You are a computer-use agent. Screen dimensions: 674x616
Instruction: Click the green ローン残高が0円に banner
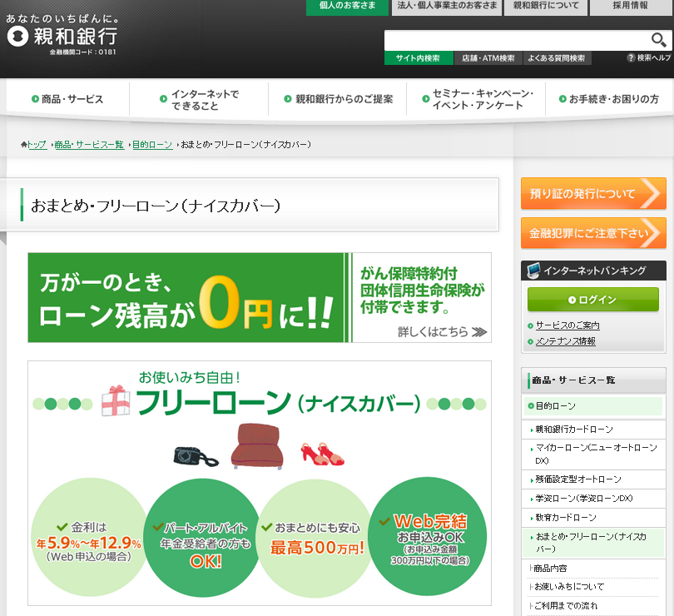pyautogui.click(x=186, y=298)
